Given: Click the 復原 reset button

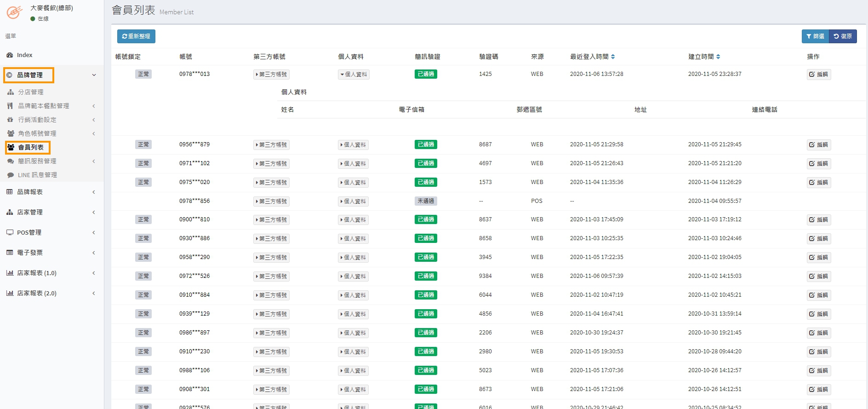Looking at the screenshot, I should pos(843,36).
